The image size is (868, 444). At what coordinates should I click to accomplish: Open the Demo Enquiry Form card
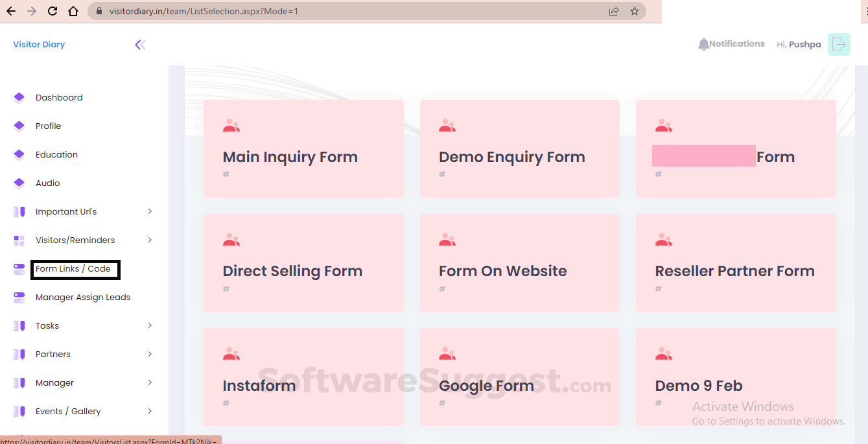pyautogui.click(x=519, y=148)
